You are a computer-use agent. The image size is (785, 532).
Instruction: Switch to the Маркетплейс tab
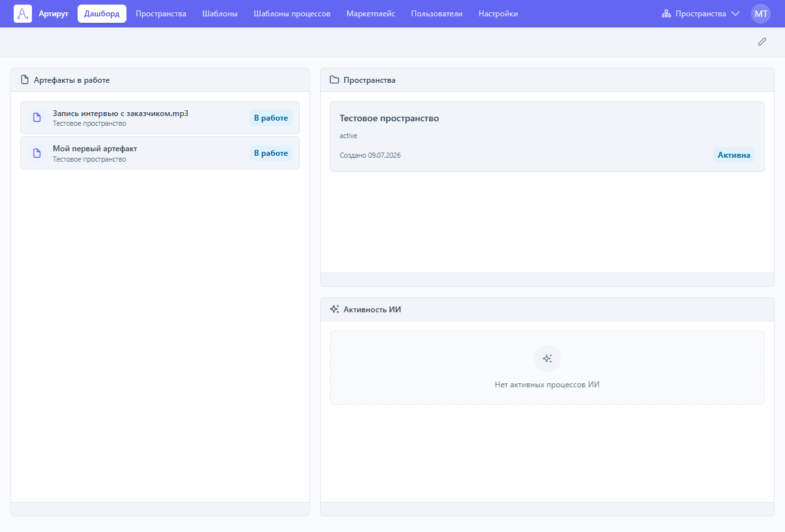pos(371,14)
